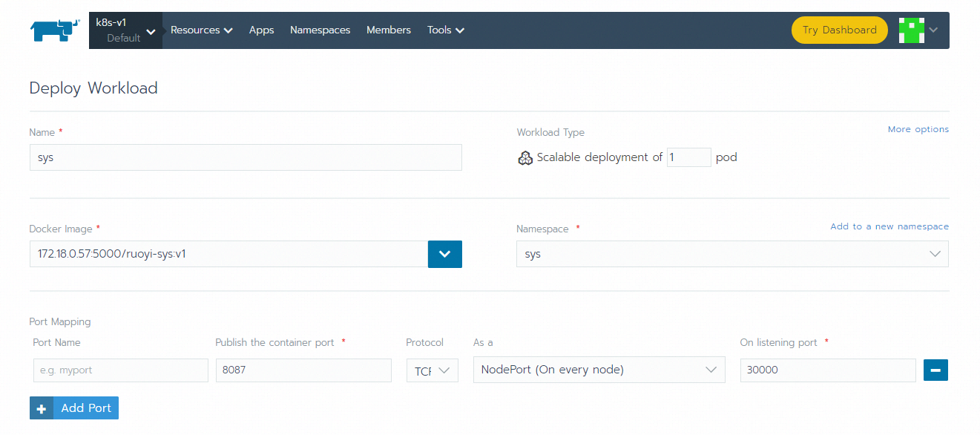
Task: Click the Try Dashboard button
Action: click(x=839, y=30)
